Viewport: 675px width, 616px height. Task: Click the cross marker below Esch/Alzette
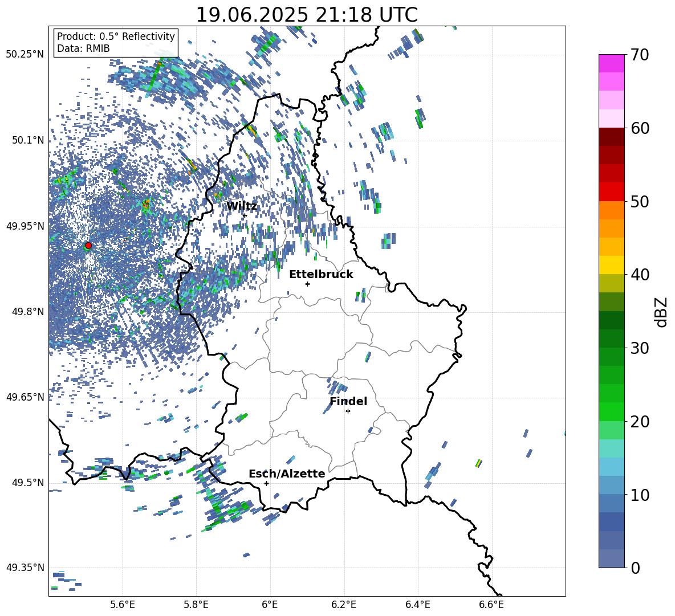(x=266, y=483)
